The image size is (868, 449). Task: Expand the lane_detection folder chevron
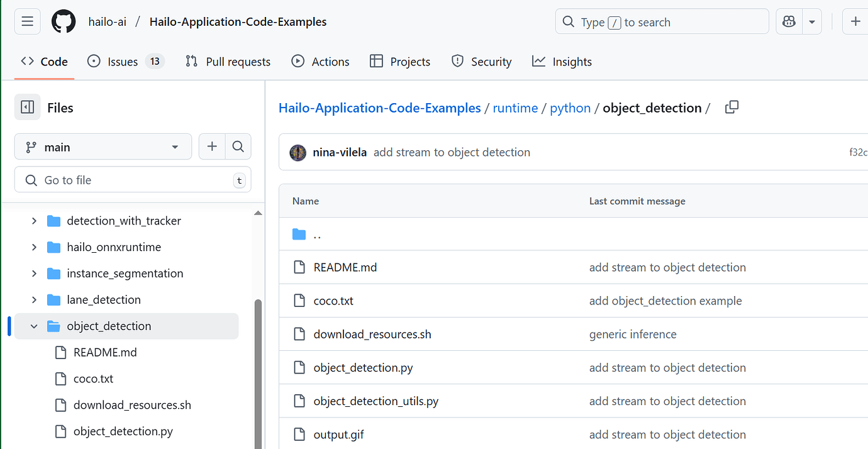click(x=34, y=300)
